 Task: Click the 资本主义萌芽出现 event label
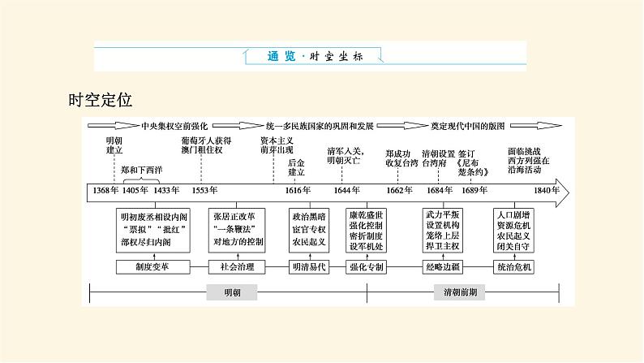click(277, 145)
